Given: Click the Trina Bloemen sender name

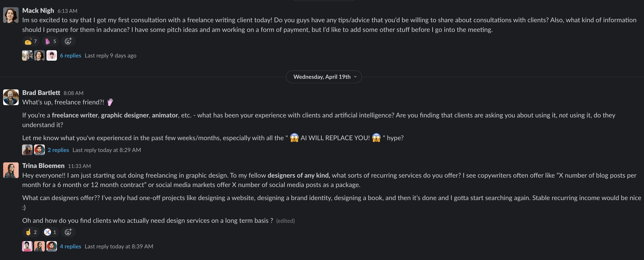Looking at the screenshot, I should click(x=44, y=166).
